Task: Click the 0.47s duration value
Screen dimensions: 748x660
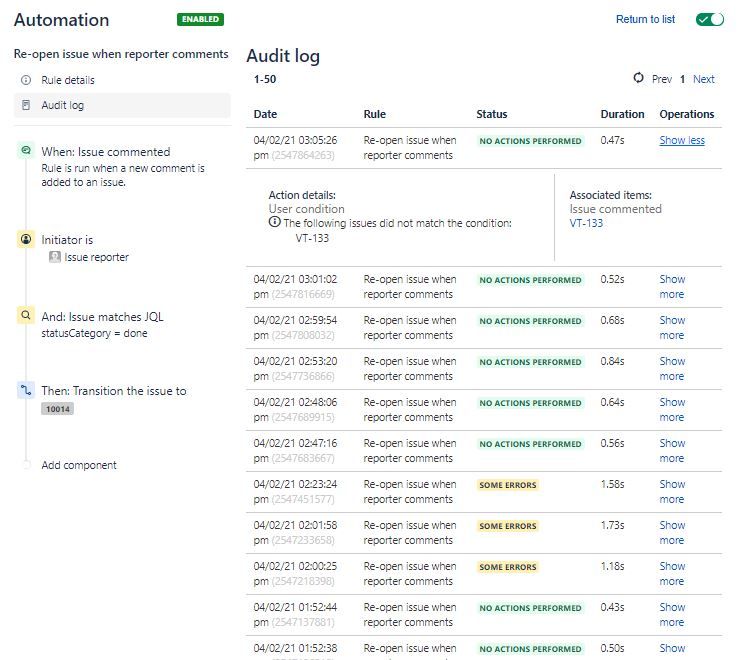Action: (612, 140)
